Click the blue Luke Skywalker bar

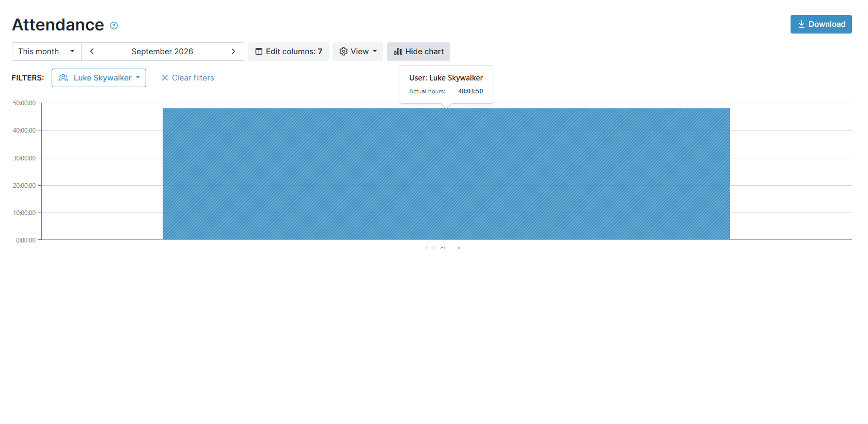pyautogui.click(x=446, y=174)
